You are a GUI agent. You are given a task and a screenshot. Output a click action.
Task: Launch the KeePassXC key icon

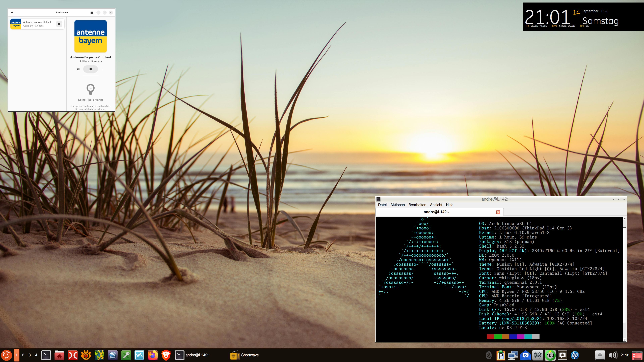pyautogui.click(x=126, y=355)
